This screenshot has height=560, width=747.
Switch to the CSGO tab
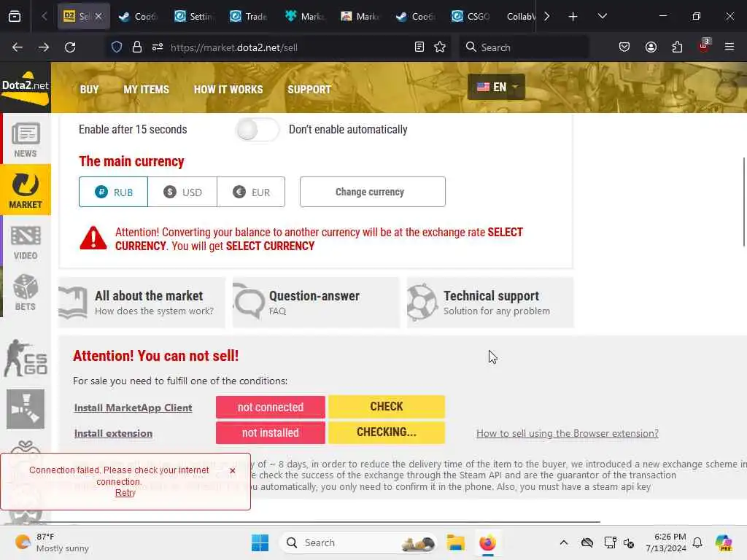tap(471, 16)
